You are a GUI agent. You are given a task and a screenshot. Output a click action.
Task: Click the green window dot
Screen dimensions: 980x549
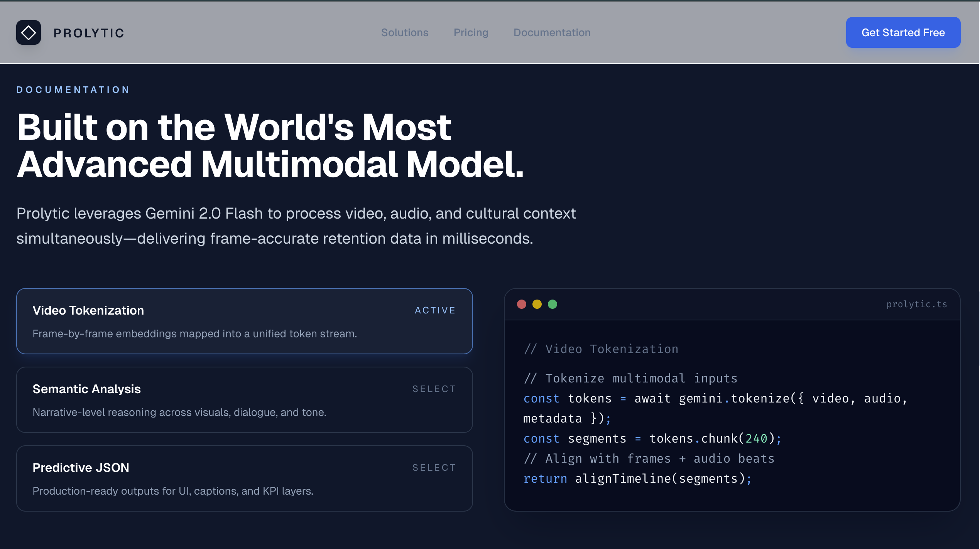552,304
